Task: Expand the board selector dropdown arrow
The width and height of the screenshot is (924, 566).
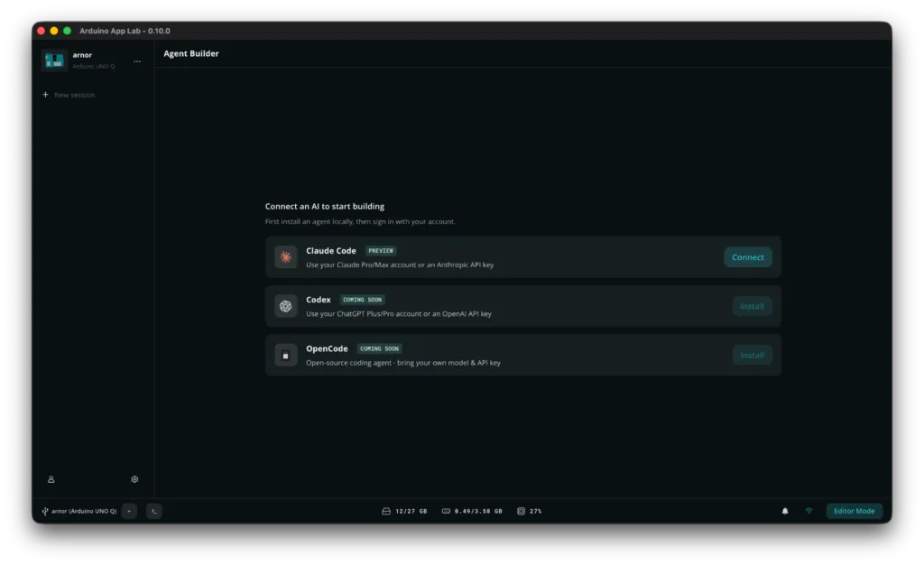Action: click(129, 511)
